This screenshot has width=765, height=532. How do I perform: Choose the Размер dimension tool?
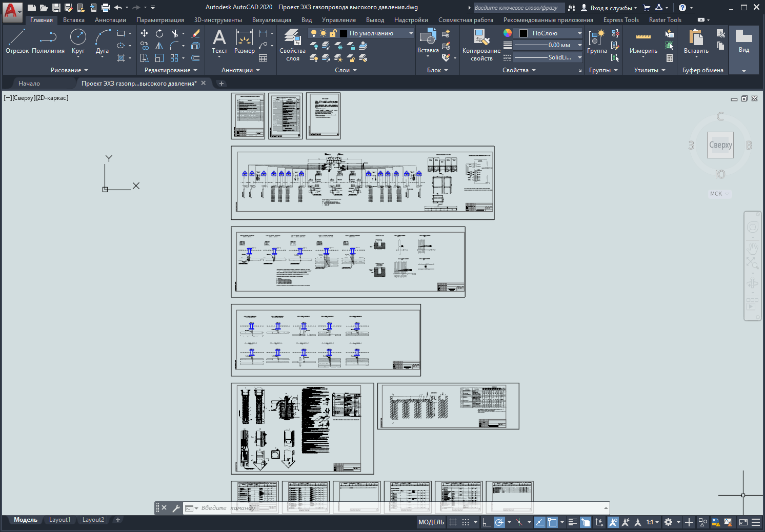tap(244, 41)
